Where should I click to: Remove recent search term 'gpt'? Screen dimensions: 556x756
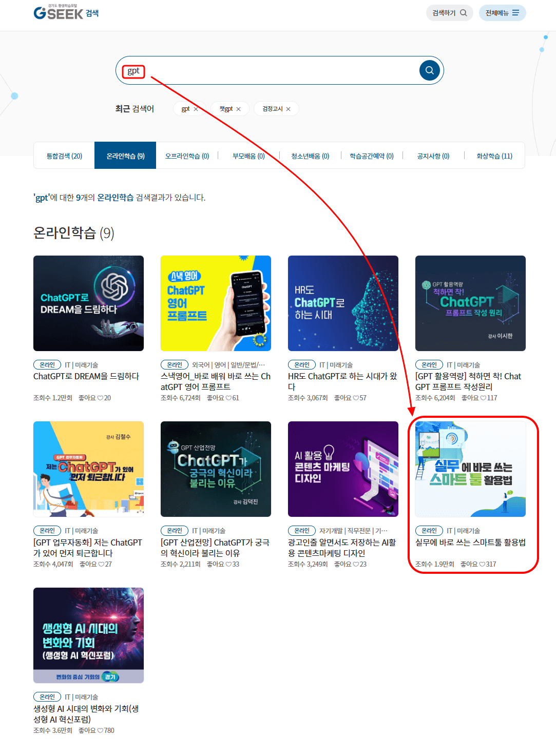196,109
